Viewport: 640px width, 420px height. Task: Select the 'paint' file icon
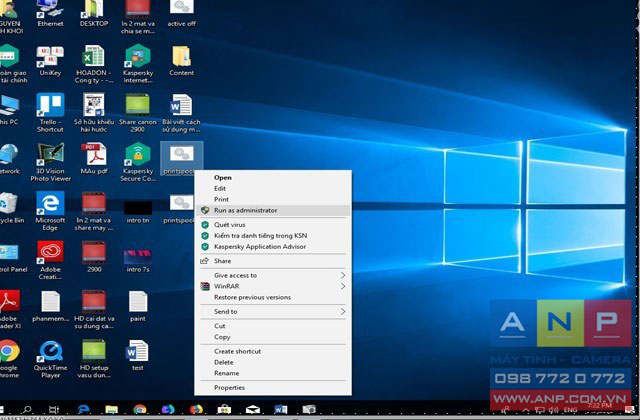click(x=138, y=307)
